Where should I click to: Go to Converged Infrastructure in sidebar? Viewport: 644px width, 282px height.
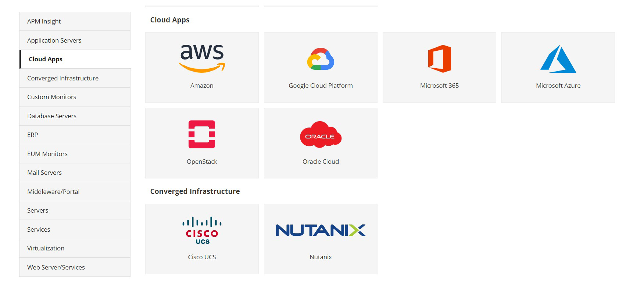point(75,78)
